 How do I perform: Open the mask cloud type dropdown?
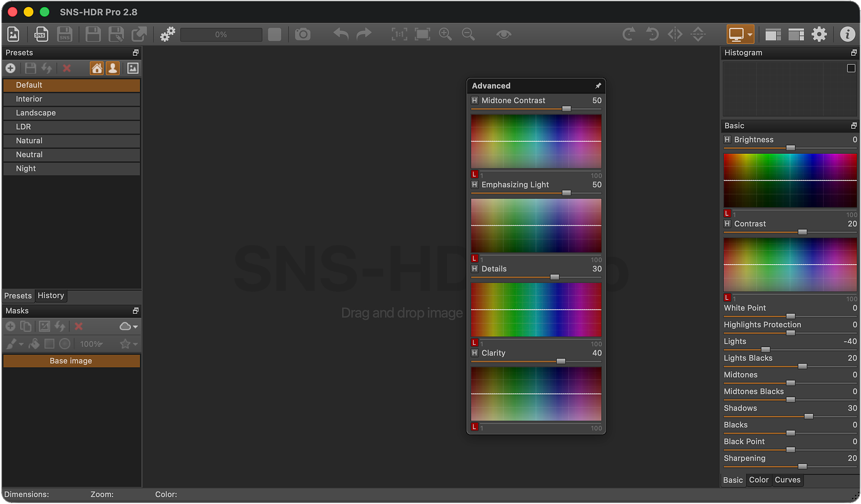pos(129,327)
